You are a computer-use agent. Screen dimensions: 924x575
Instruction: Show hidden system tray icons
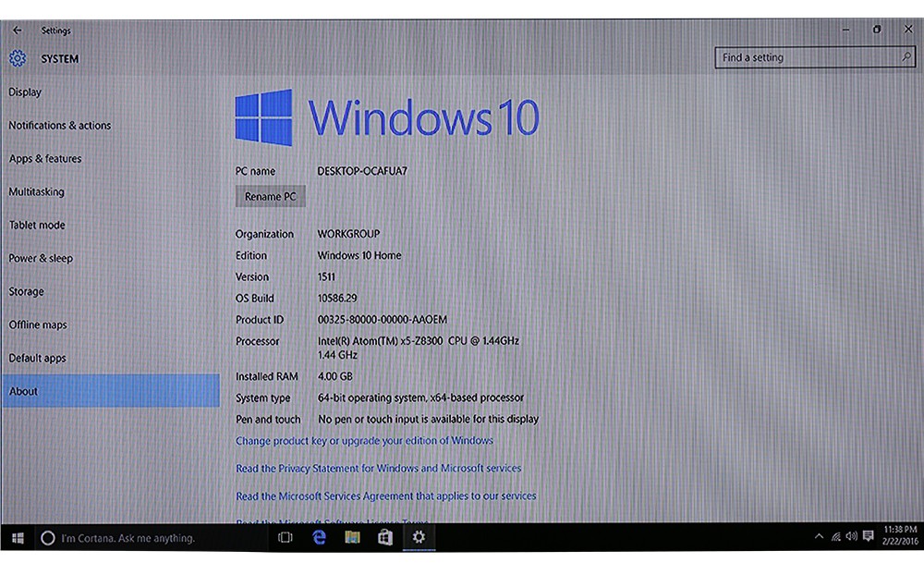819,536
